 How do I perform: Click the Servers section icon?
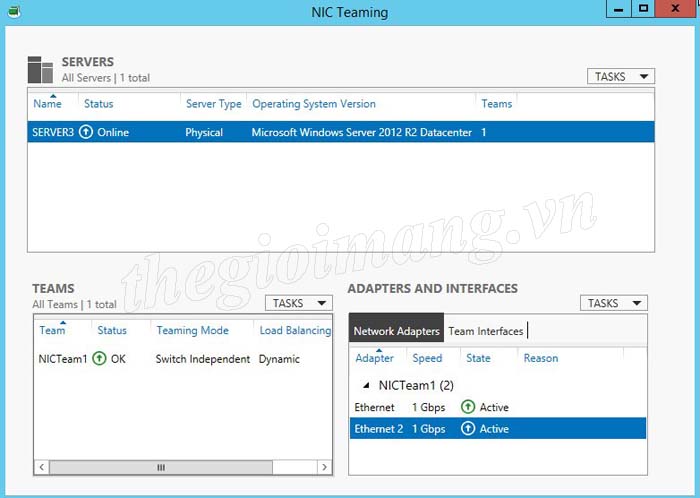(x=40, y=70)
